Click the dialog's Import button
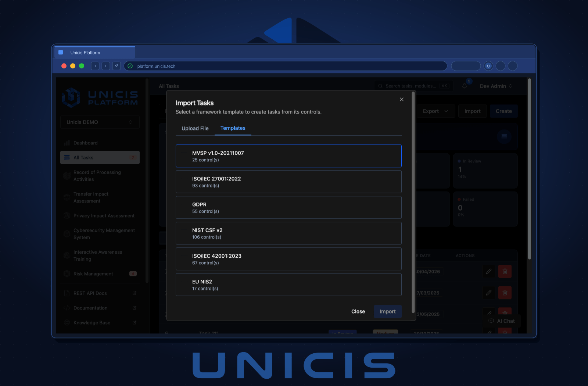This screenshot has width=588, height=386. (388, 311)
